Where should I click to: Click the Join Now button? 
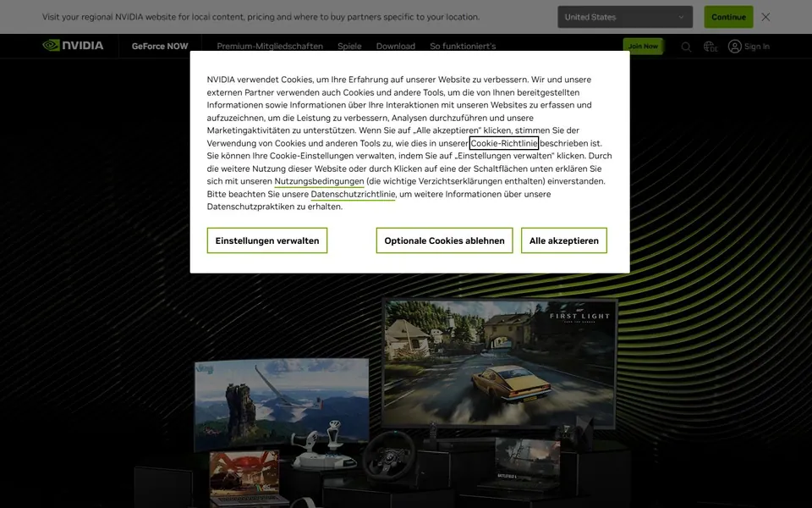point(643,46)
